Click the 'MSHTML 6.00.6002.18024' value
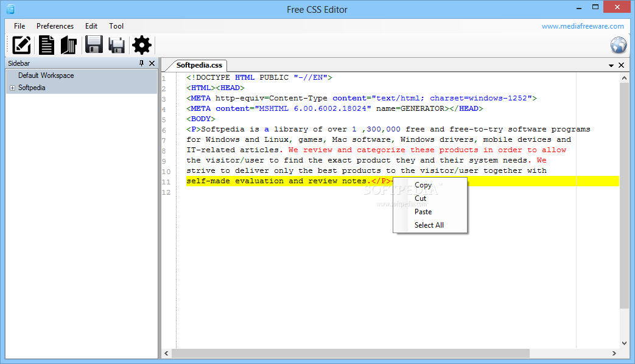 click(x=313, y=108)
